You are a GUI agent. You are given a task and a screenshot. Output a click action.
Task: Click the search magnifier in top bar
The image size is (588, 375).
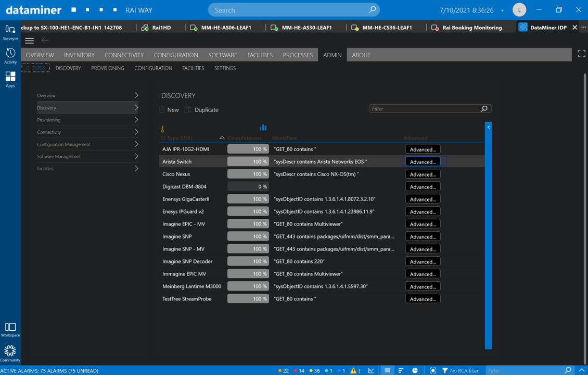coord(372,10)
